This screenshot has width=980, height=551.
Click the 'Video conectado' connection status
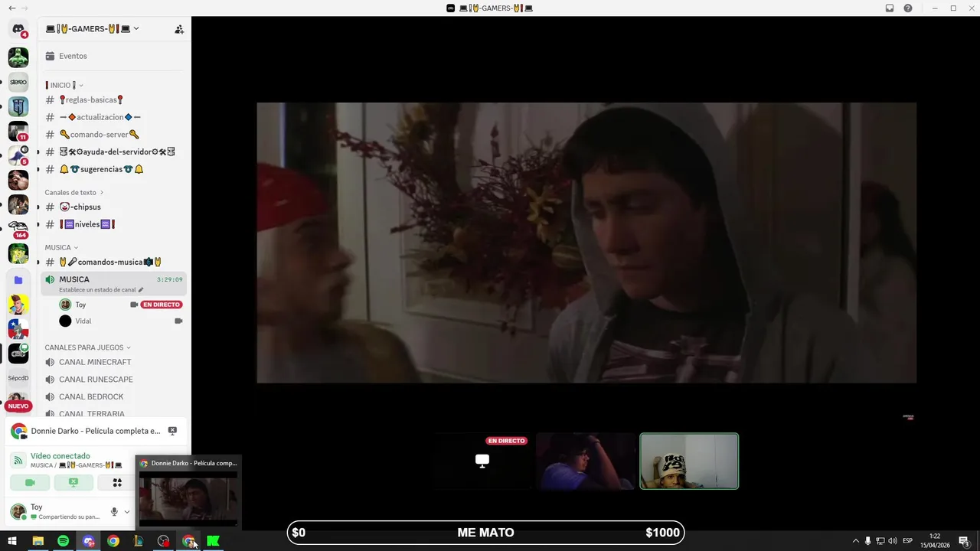pyautogui.click(x=60, y=456)
